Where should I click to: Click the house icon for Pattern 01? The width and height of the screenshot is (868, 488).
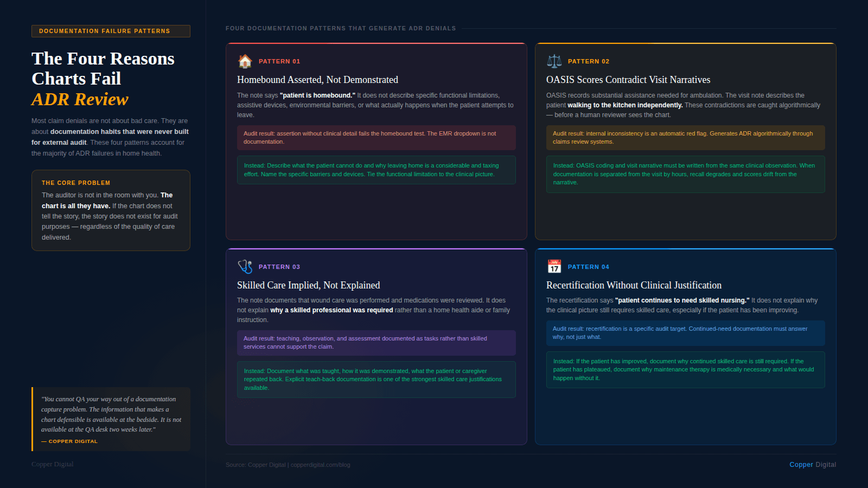245,61
